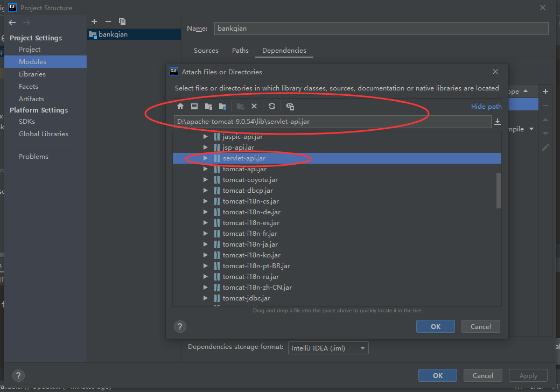Add dependency with plus icon at right edge
The width and height of the screenshot is (560, 392).
click(545, 92)
